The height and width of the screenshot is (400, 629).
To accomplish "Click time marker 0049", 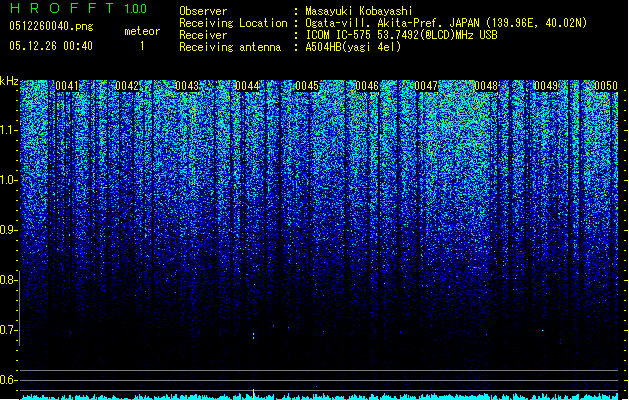I will (546, 86).
